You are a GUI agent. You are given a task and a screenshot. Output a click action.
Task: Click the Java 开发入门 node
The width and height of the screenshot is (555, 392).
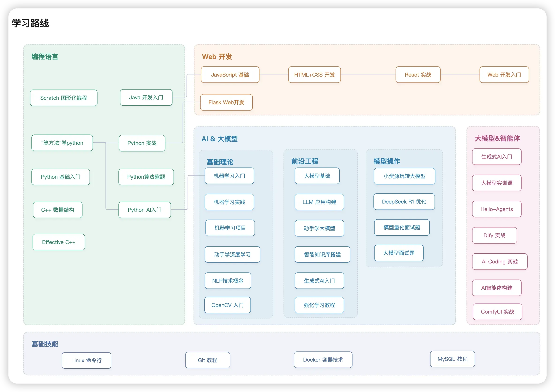pos(146,97)
